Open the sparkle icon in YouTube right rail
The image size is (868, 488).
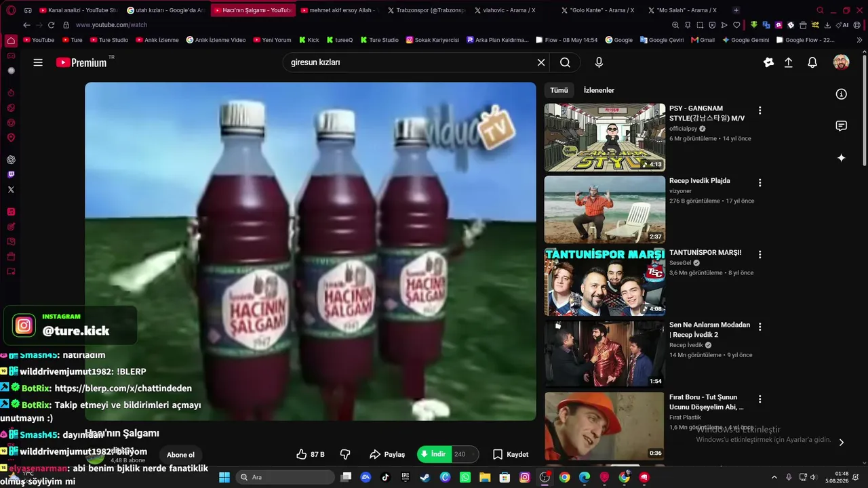coord(842,158)
